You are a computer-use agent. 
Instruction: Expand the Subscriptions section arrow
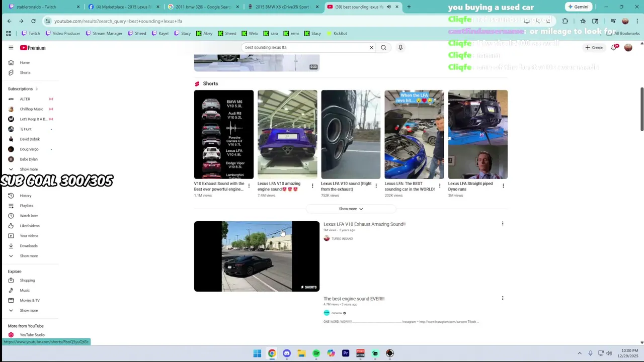point(36,89)
